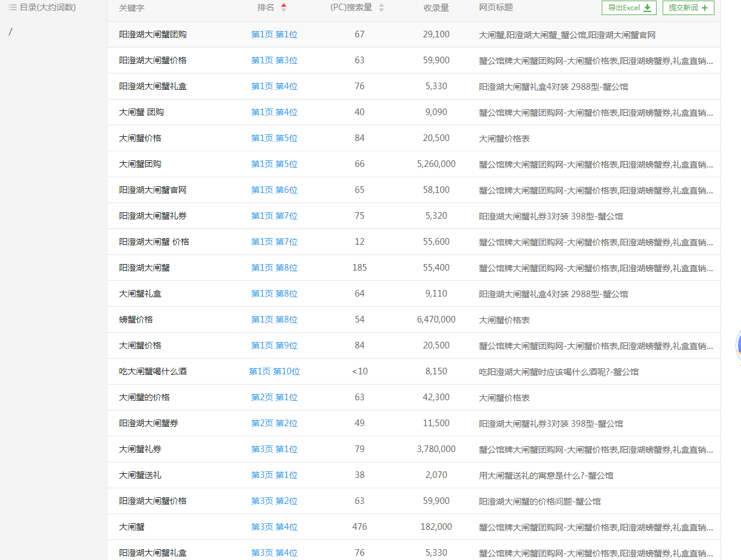Click the 目录(大约词数) sidebar heading
This screenshot has width=741, height=560.
[48, 8]
